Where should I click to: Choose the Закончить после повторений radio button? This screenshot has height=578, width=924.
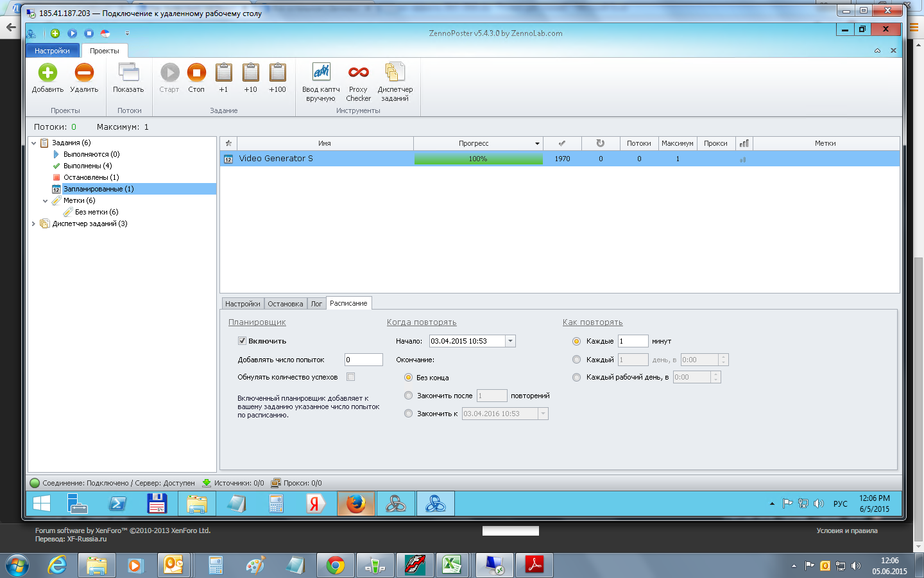tap(408, 396)
